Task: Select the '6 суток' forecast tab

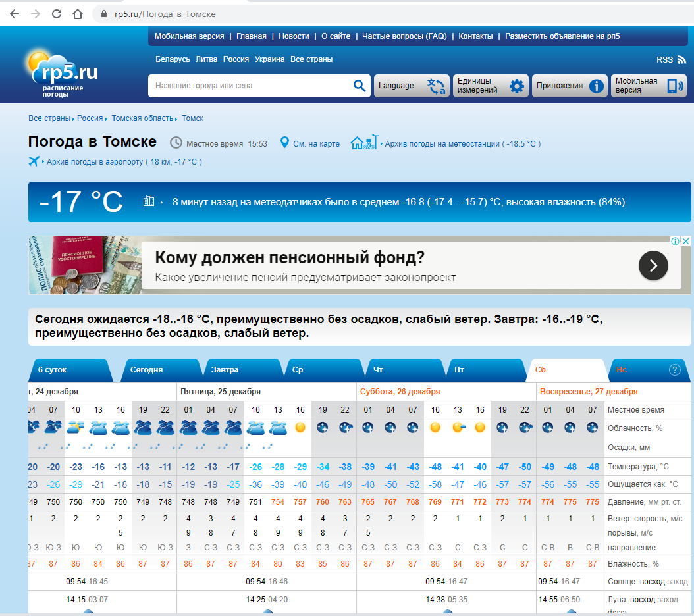Action: pyautogui.click(x=52, y=370)
